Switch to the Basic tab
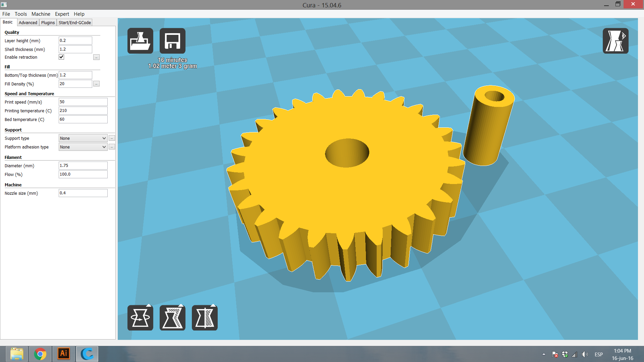 8,22
